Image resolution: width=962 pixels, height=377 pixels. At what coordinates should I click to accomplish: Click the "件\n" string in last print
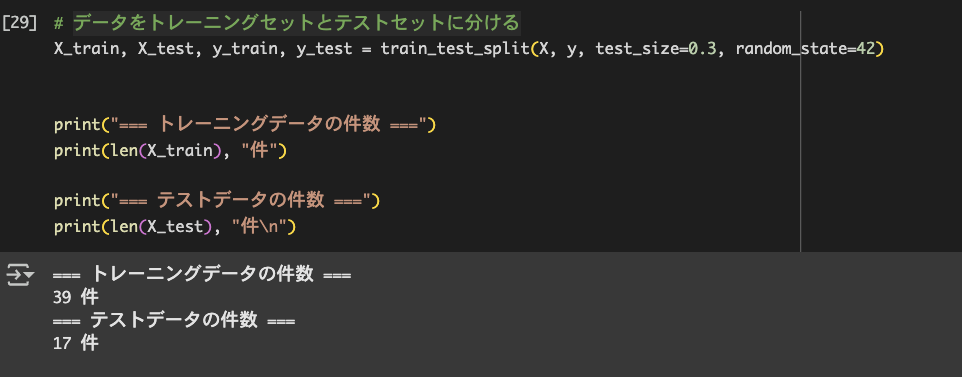(x=260, y=227)
